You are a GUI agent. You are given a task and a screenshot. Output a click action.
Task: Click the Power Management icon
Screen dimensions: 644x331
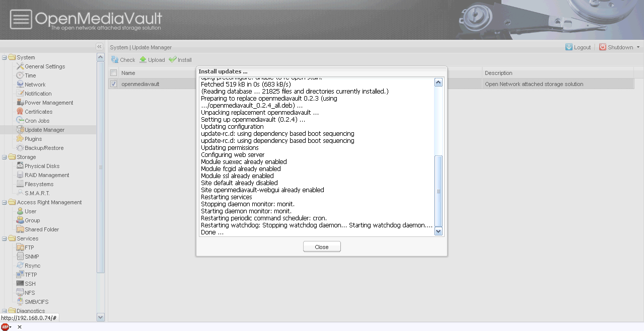pyautogui.click(x=20, y=103)
